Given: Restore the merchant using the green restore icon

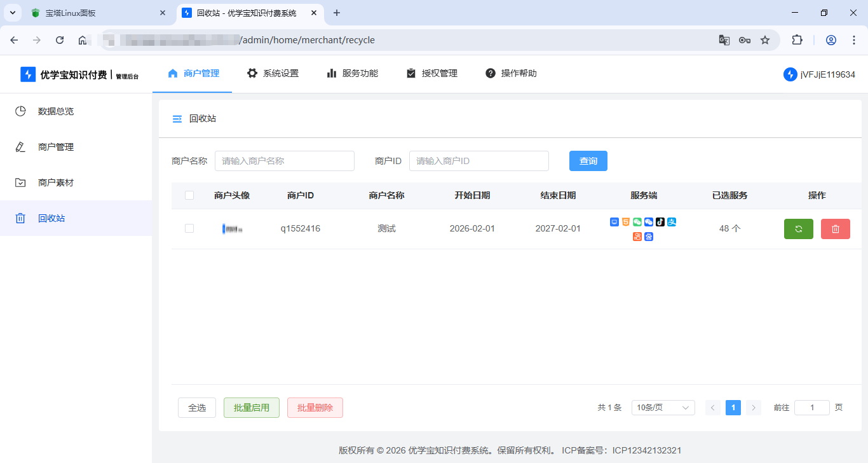Looking at the screenshot, I should click(x=798, y=228).
